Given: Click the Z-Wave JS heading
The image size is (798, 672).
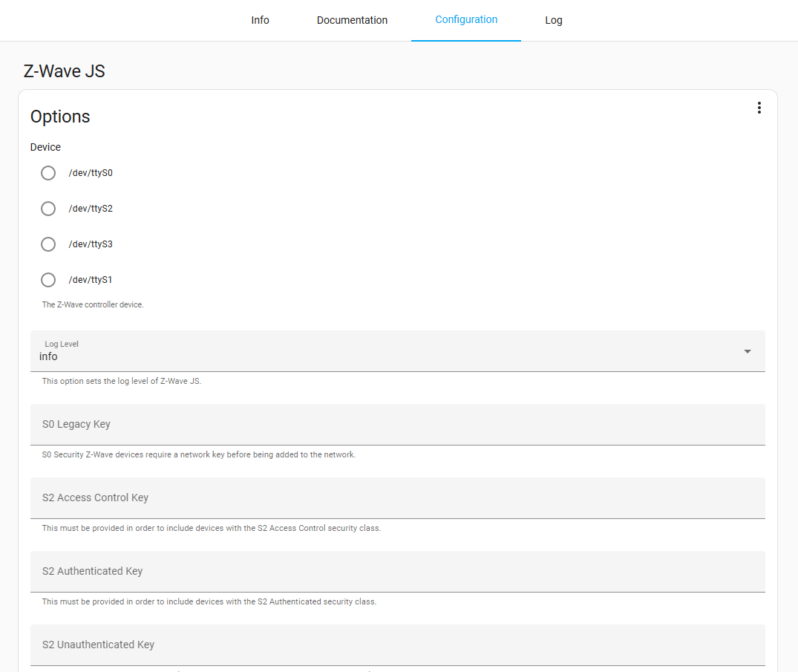Looking at the screenshot, I should tap(64, 71).
